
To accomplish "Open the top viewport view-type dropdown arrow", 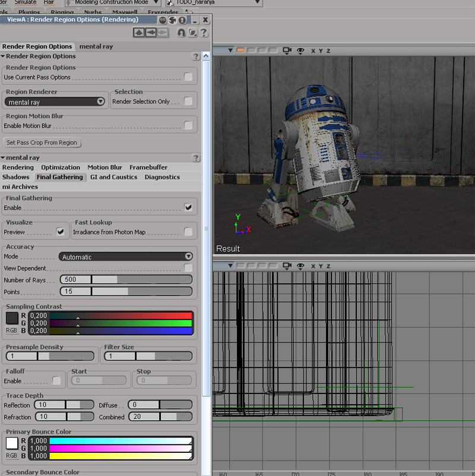I will pyautogui.click(x=230, y=50).
